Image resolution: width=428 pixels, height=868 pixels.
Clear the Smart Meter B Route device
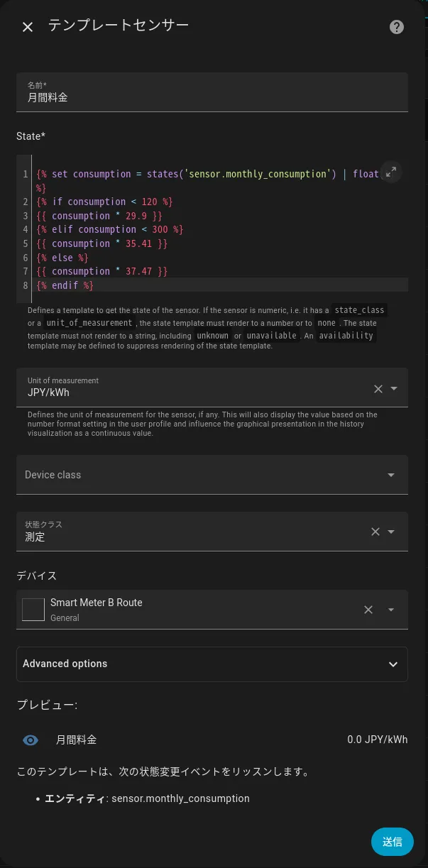click(368, 610)
